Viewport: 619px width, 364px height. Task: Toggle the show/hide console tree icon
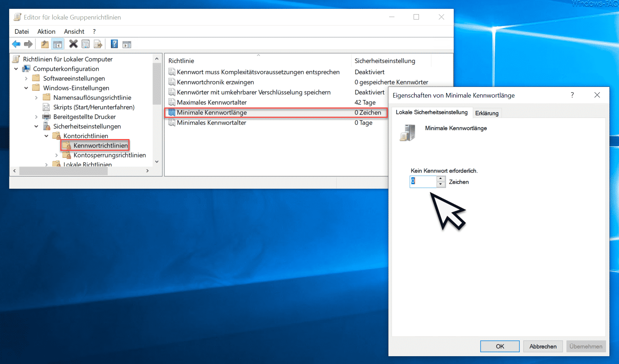[x=57, y=44]
